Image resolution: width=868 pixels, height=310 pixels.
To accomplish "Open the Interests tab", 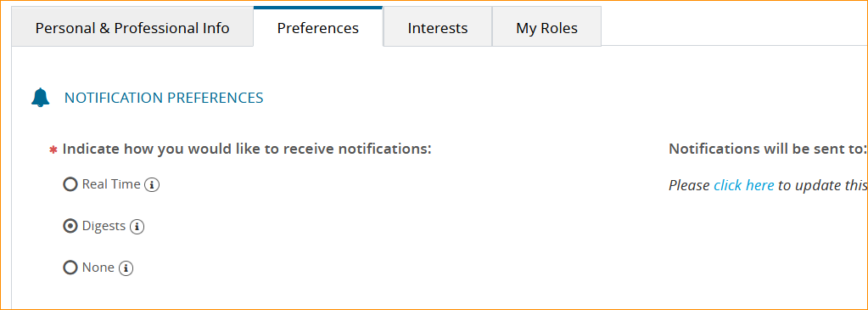I will tap(437, 28).
